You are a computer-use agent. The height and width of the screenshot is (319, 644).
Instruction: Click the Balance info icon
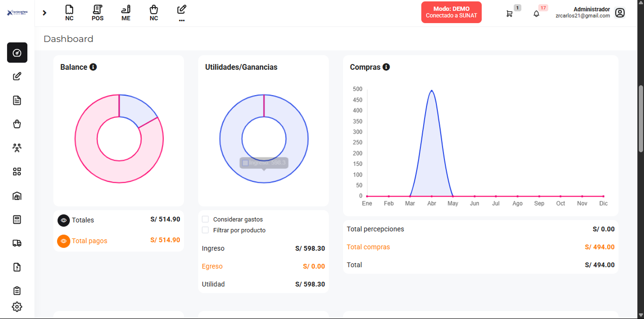click(93, 67)
